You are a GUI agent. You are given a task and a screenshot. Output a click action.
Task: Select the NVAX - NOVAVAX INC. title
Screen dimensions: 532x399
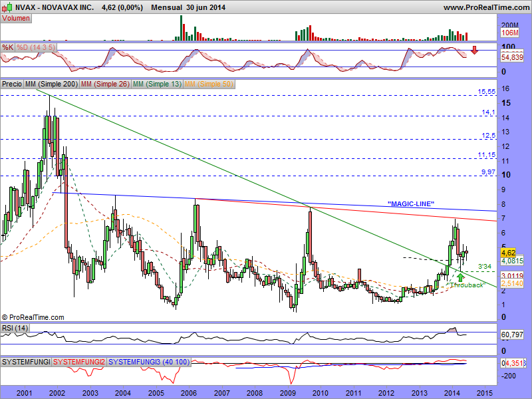pyautogui.click(x=55, y=7)
